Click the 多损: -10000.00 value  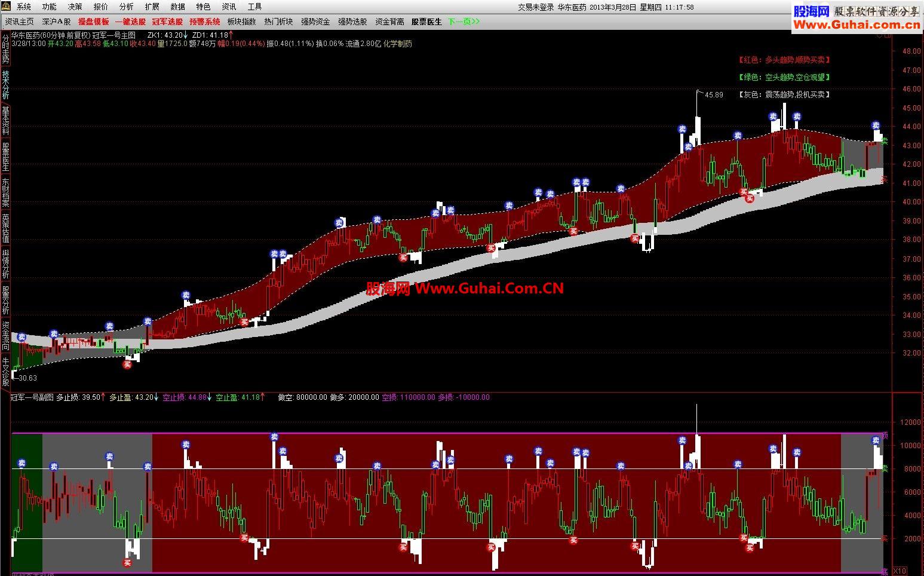coord(463,397)
